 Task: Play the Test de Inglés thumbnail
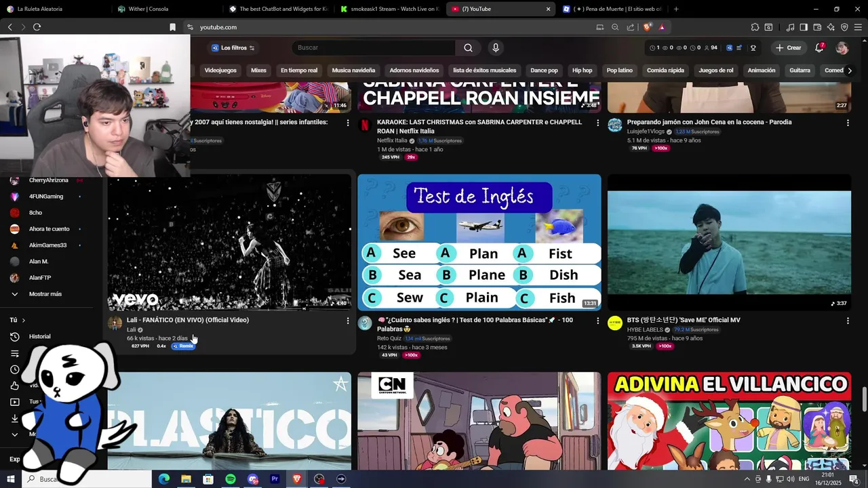pos(479,243)
